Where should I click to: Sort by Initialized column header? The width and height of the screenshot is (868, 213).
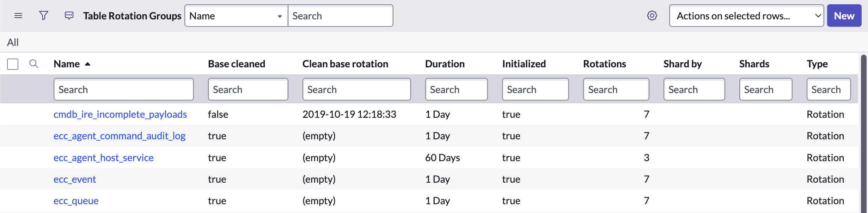tap(524, 64)
